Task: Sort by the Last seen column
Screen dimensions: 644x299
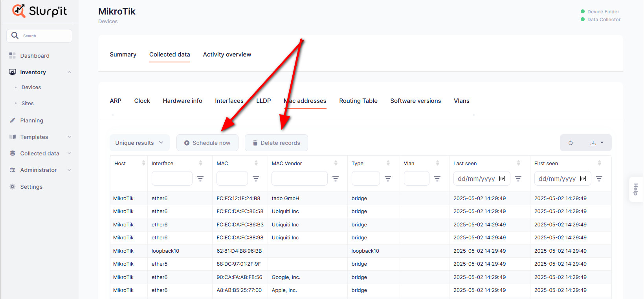Action: [x=519, y=163]
